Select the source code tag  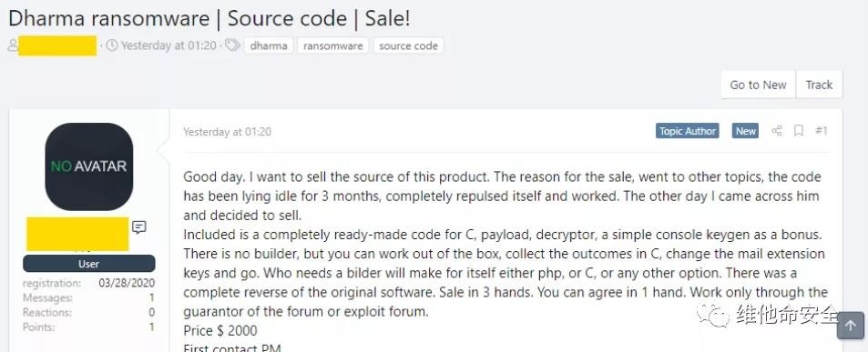(x=409, y=45)
